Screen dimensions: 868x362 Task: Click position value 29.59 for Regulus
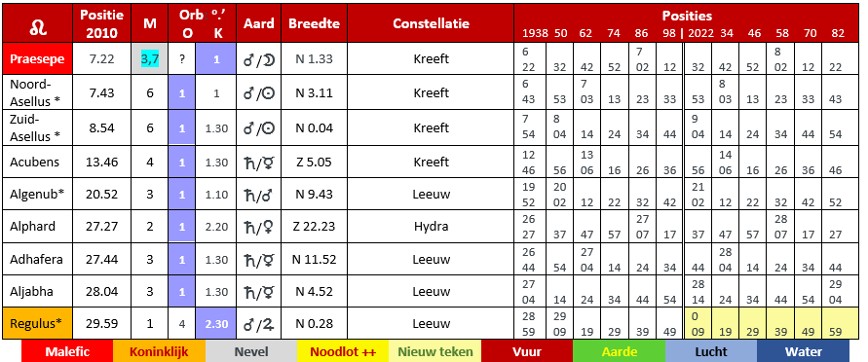pos(102,324)
